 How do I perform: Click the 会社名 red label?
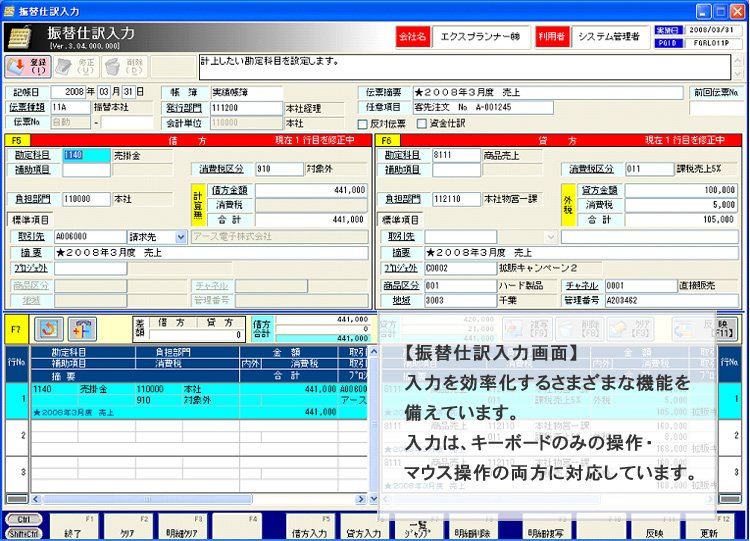(x=413, y=37)
